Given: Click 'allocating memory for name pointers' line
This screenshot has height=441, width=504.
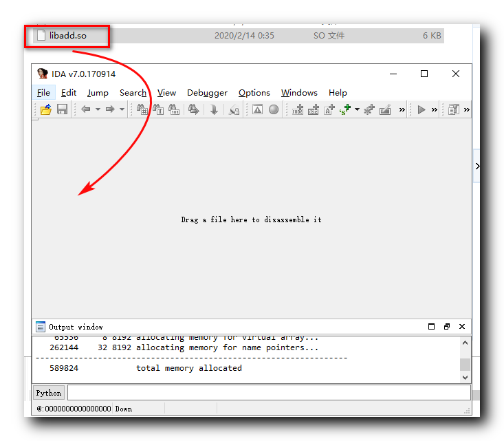Looking at the screenshot, I should click(x=227, y=347).
